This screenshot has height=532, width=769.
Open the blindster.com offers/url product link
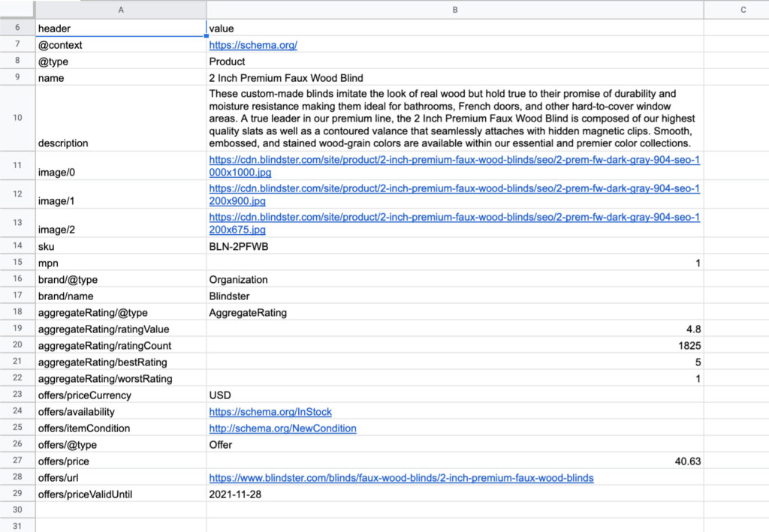(x=401, y=478)
